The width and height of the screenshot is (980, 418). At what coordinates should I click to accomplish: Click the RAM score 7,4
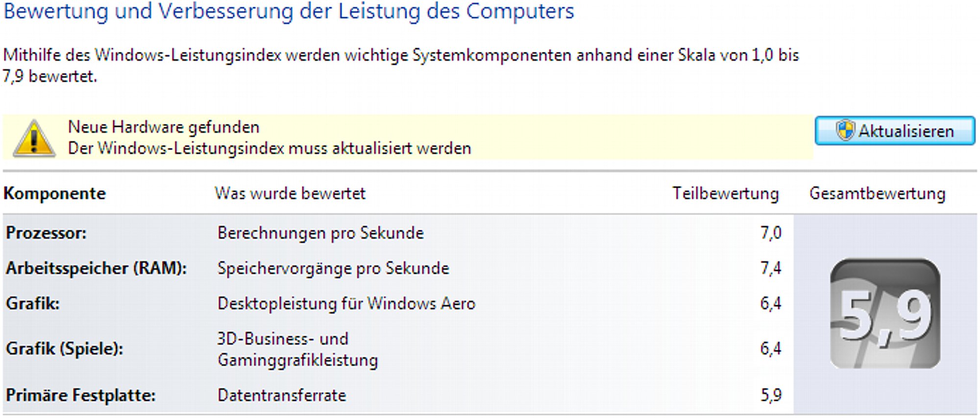771,268
